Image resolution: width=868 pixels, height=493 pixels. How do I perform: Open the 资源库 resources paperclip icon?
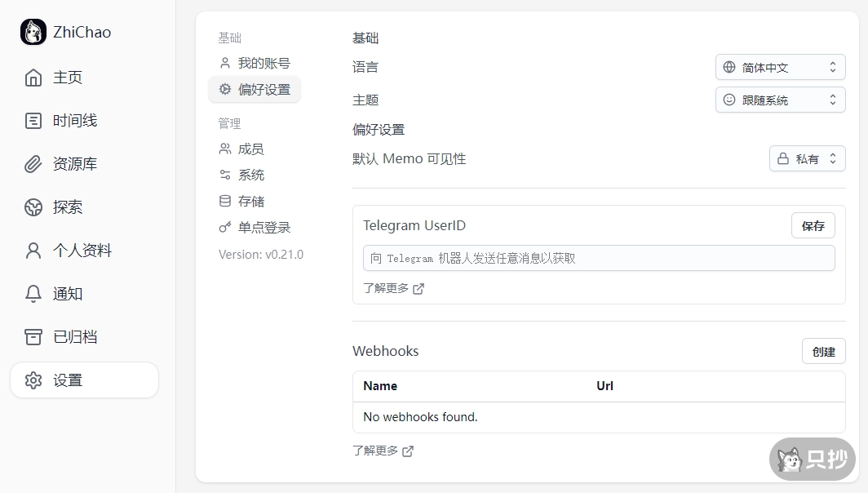tap(33, 164)
